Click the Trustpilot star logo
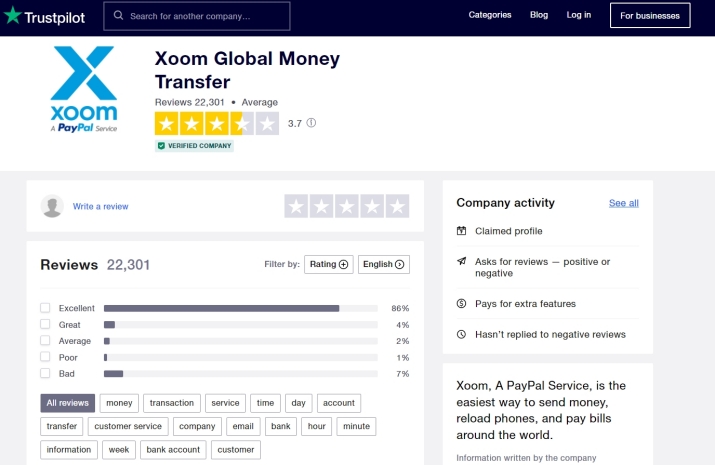The width and height of the screenshot is (715, 465). [12, 16]
